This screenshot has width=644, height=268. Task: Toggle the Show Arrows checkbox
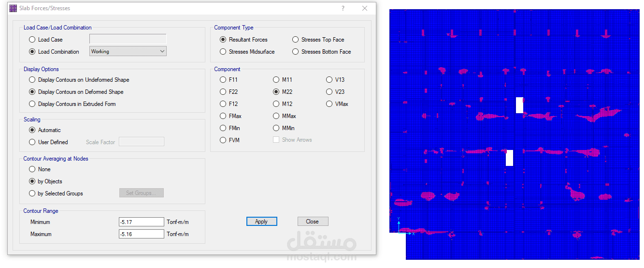point(276,140)
